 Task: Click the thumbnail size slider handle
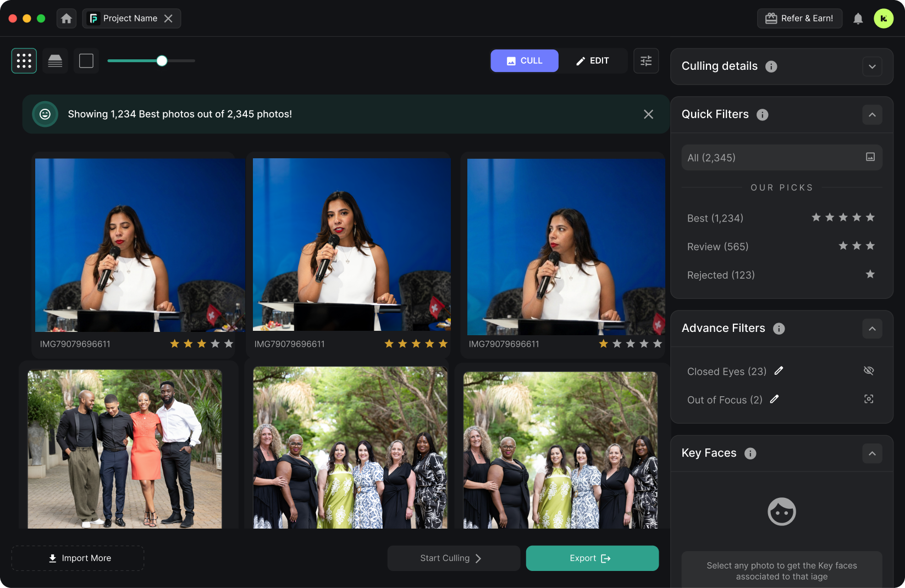pyautogui.click(x=162, y=61)
